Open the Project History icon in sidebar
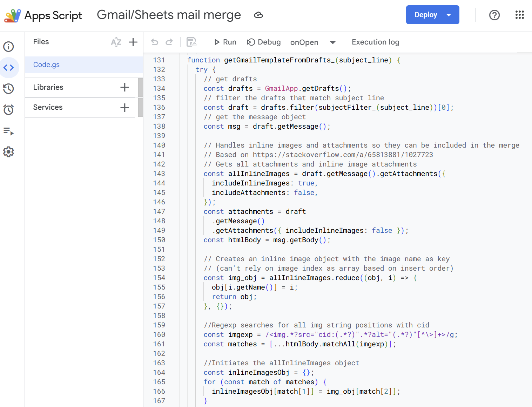Screen dimensions: 532x407 click(x=9, y=89)
